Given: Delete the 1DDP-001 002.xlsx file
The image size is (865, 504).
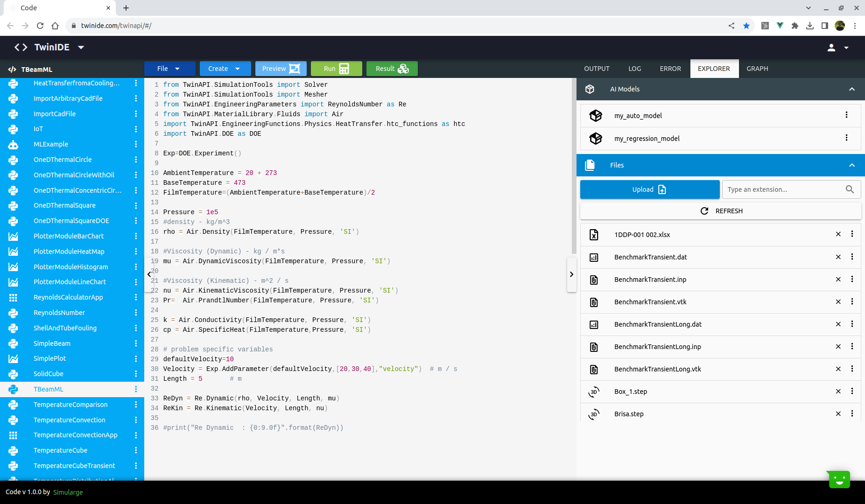Looking at the screenshot, I should click(x=838, y=234).
